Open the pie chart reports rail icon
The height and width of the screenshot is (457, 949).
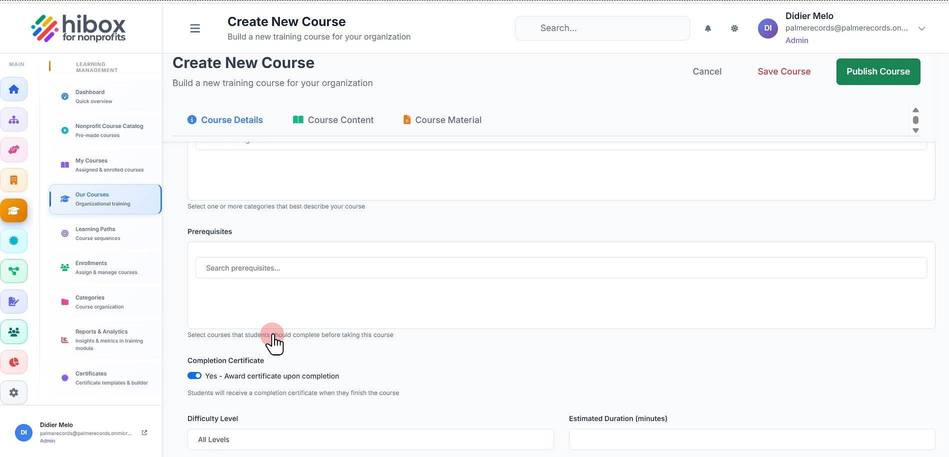pyautogui.click(x=14, y=362)
